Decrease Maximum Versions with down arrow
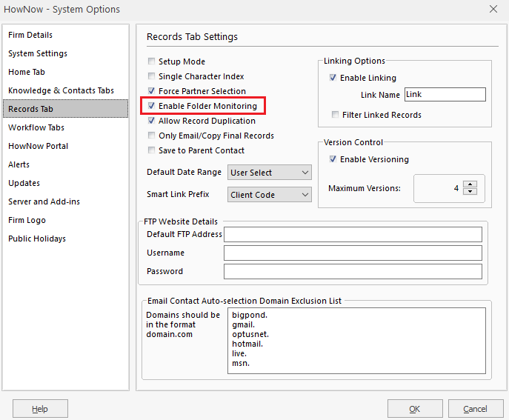Viewport: 509px width, 420px height. pos(470,192)
